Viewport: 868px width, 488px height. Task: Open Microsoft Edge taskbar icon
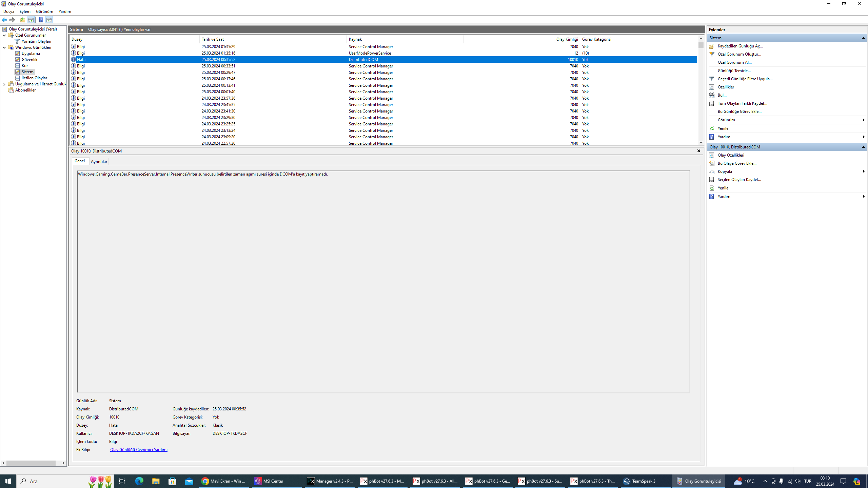click(x=139, y=481)
